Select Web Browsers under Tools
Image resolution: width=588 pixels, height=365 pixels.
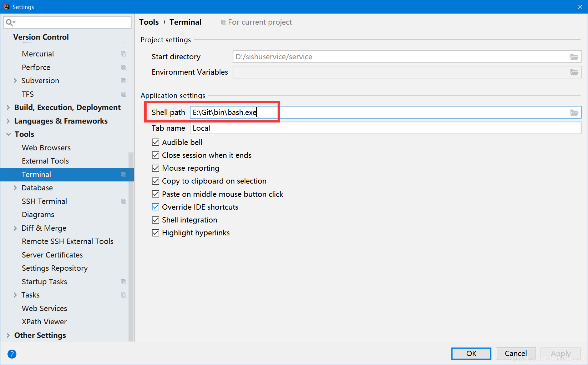pyautogui.click(x=46, y=148)
